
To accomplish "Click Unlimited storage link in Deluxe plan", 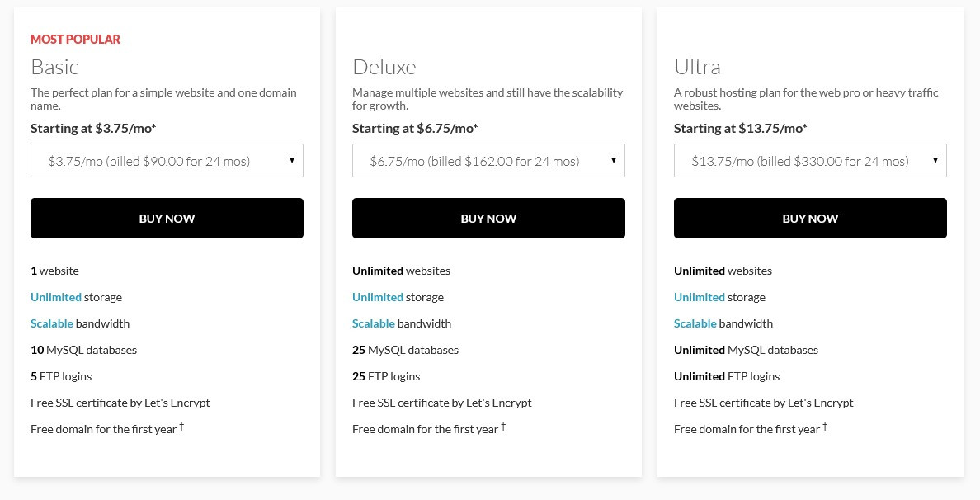I will [378, 297].
